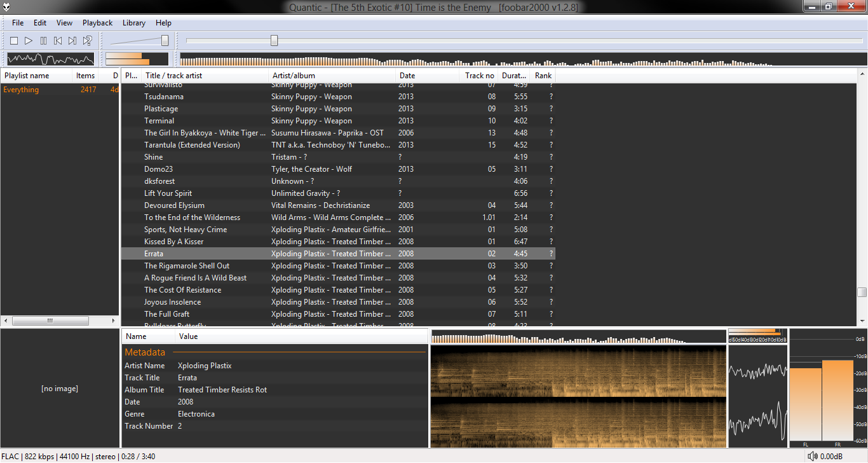Sort by Track no column header
868x463 pixels.
[479, 76]
